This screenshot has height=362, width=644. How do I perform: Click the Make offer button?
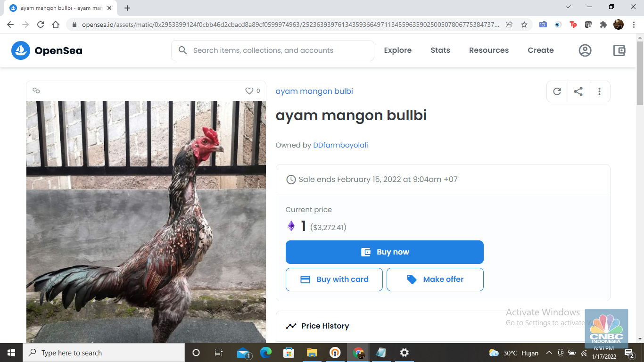click(435, 280)
